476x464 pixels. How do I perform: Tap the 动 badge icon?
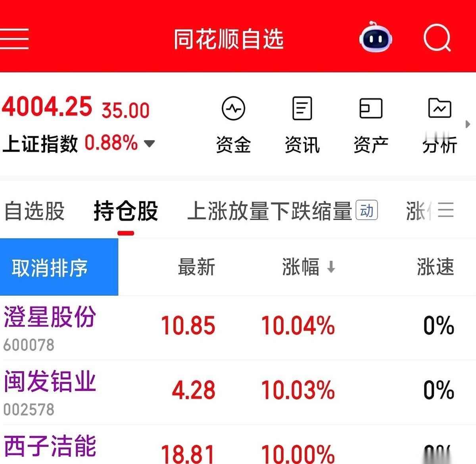coord(367,210)
